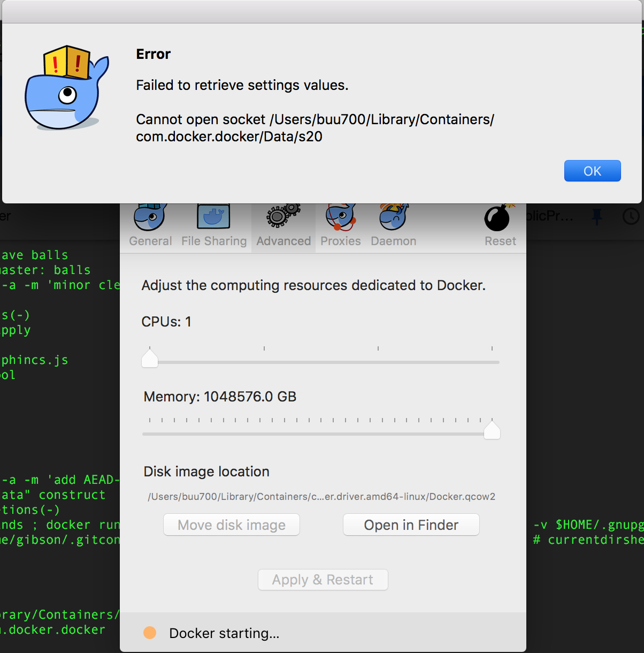Dismiss the error dialog with OK
Screen dimensions: 644x653
pyautogui.click(x=592, y=171)
